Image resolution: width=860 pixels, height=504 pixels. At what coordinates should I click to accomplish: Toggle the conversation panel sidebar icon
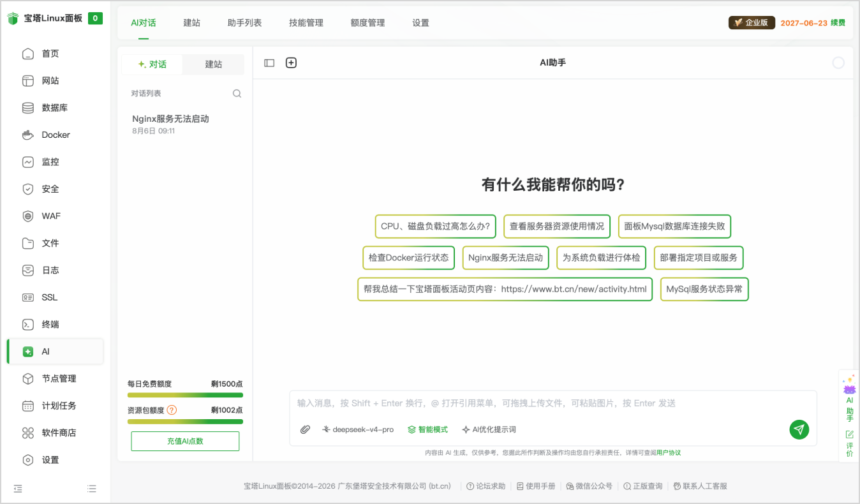click(269, 63)
